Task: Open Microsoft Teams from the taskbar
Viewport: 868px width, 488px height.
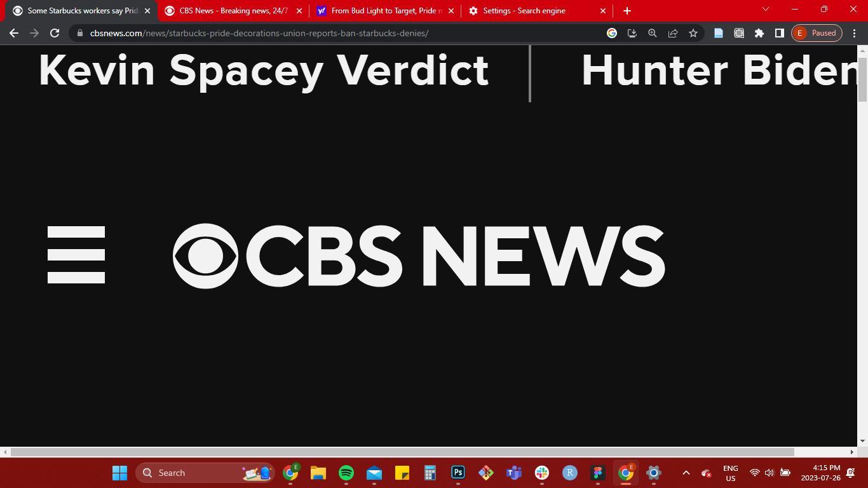Action: click(x=514, y=473)
